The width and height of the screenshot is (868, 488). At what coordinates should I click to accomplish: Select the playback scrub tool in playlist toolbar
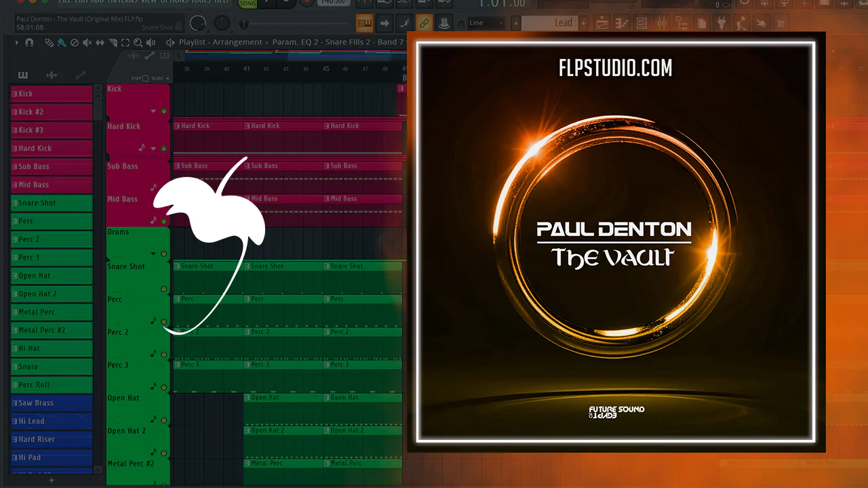click(x=150, y=42)
